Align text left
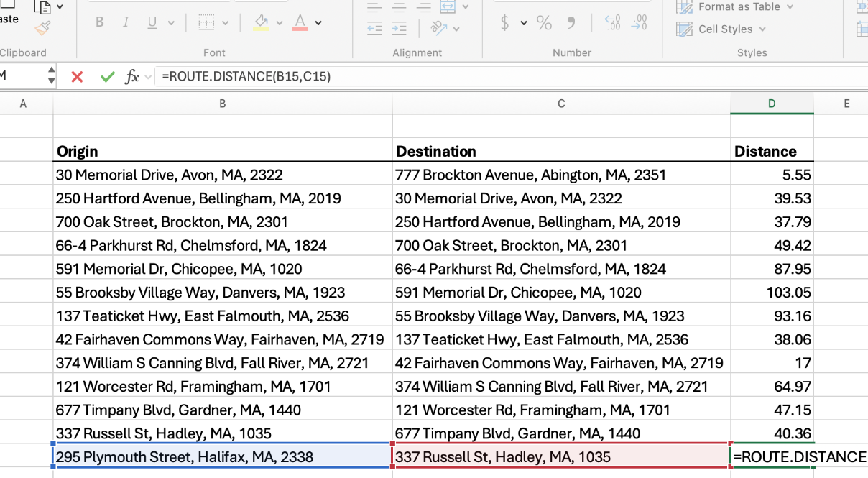 coord(374,8)
